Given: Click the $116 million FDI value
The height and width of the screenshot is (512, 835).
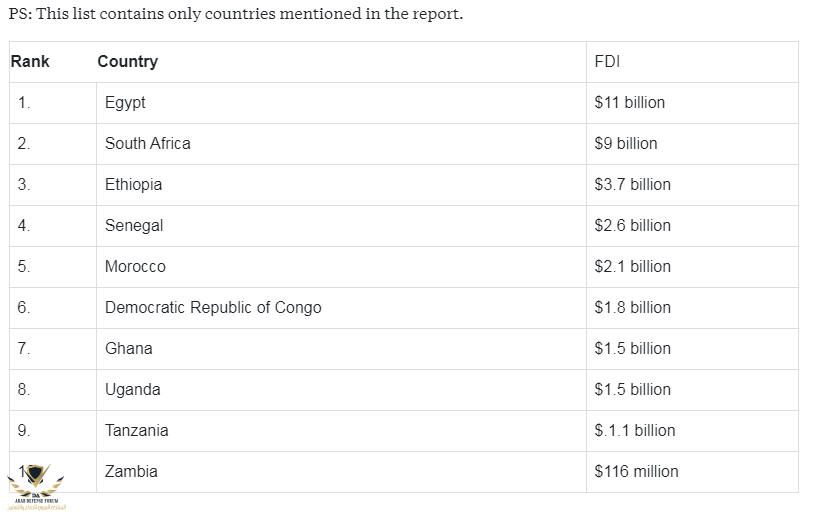Looking at the screenshot, I should [636, 472].
